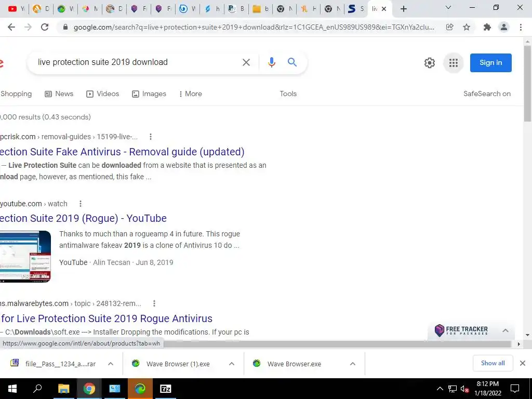Open the Live Protection Suite 2019 Rogue Antivirus result
The image size is (532, 399).
[x=106, y=318]
